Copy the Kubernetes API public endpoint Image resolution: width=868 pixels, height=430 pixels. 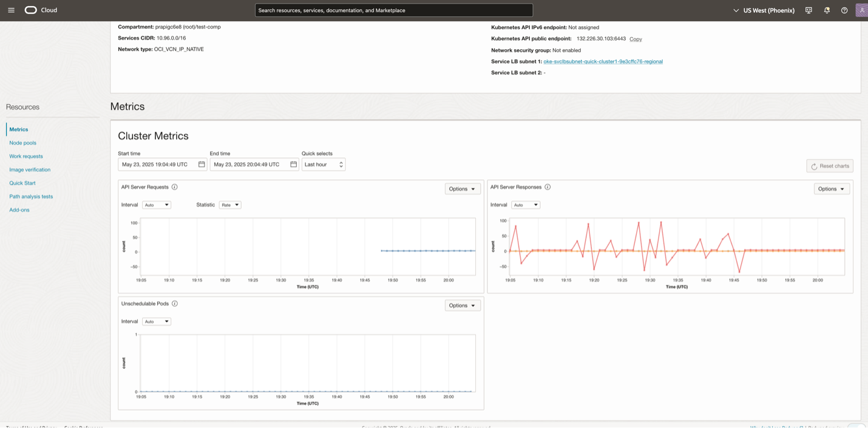(636, 39)
